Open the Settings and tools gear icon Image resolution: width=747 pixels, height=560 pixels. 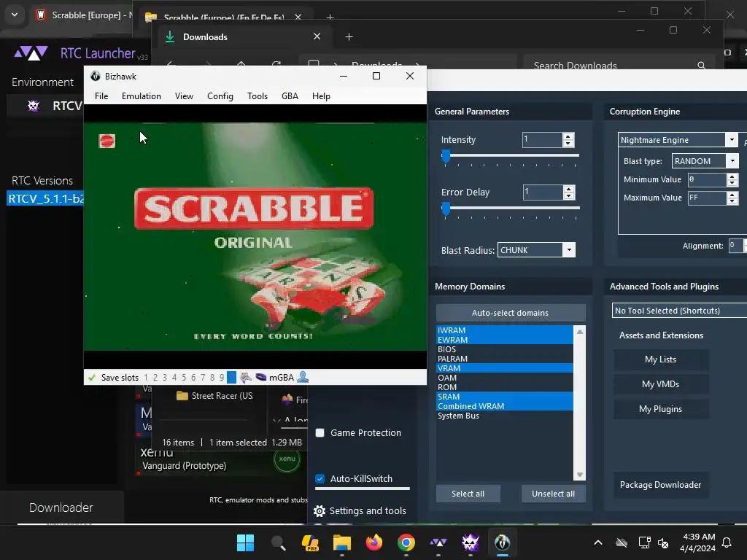(320, 511)
